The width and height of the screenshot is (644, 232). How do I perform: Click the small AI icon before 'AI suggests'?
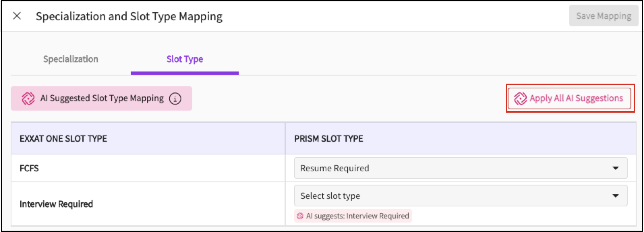pos(300,216)
